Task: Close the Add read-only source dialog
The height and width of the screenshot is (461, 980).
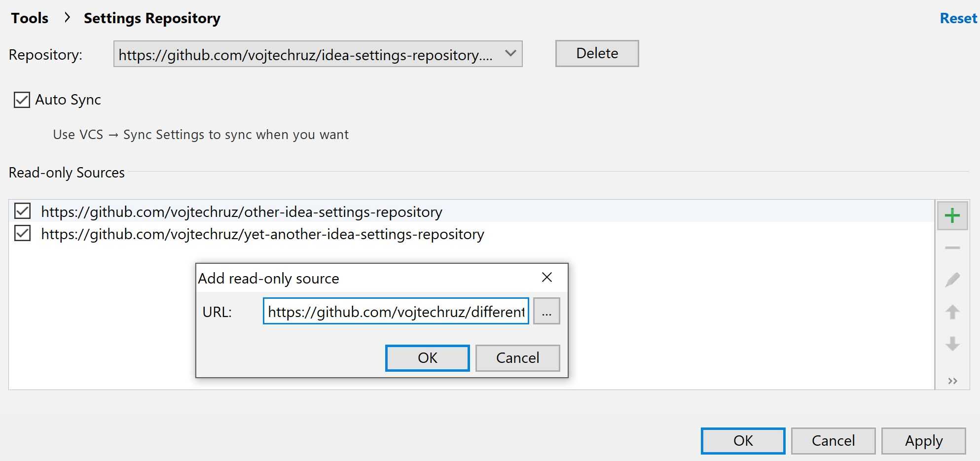Action: coord(546,278)
